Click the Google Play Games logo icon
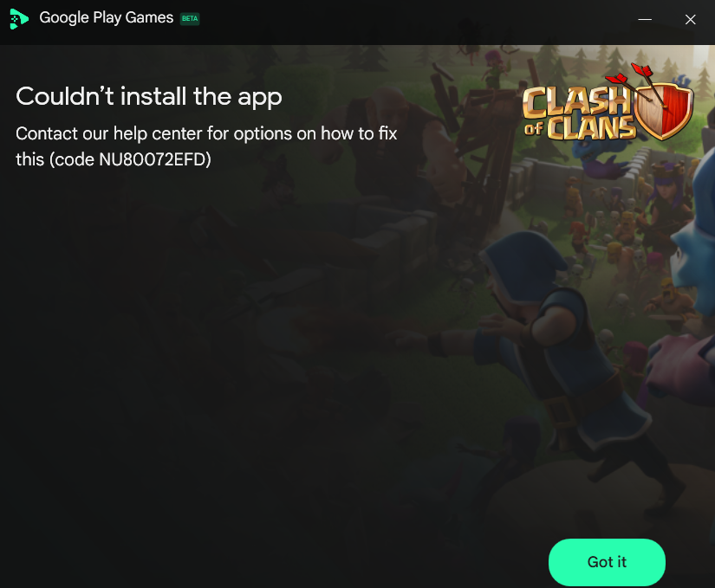 19,19
